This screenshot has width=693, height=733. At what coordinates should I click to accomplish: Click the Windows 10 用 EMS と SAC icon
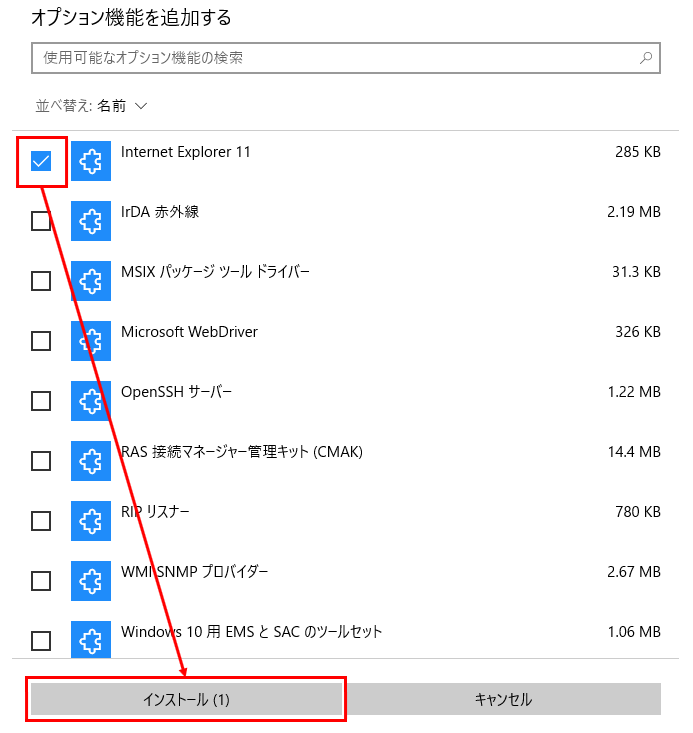click(x=91, y=640)
